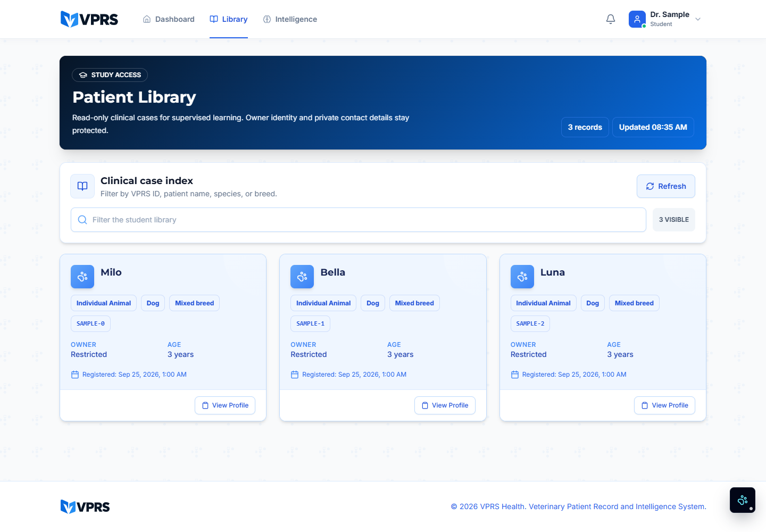Open the notifications bell
Image resolution: width=766 pixels, height=532 pixels.
(x=611, y=19)
